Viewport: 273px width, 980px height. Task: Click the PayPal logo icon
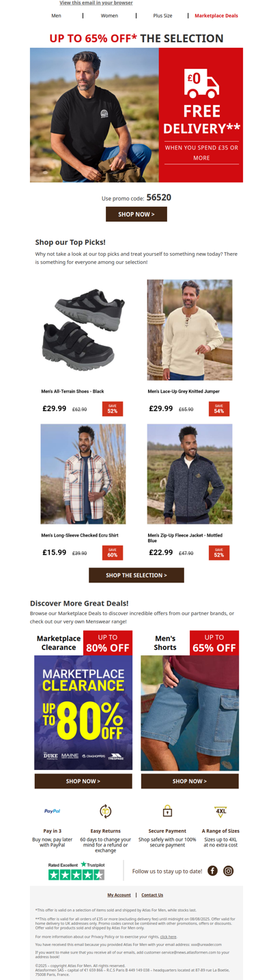[x=53, y=811]
